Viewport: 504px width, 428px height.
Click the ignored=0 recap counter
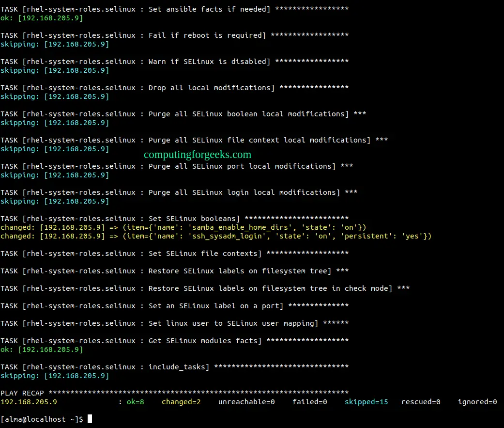[x=477, y=401]
